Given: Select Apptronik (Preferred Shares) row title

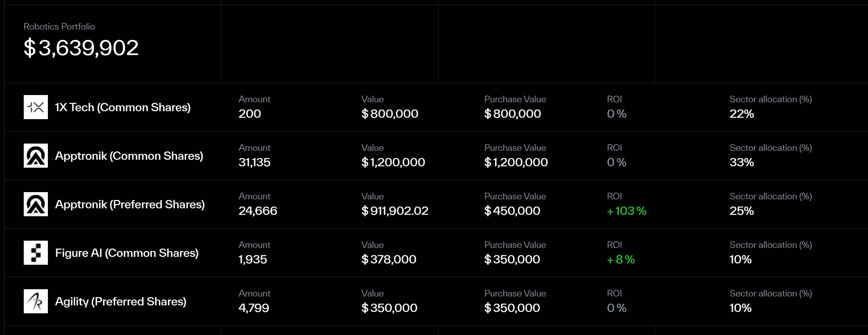Looking at the screenshot, I should pyautogui.click(x=130, y=205).
